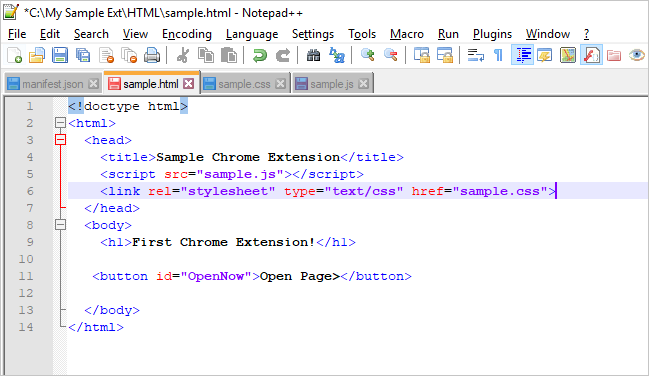The width and height of the screenshot is (649, 376).
Task: Open the Edit menu
Action: pos(50,34)
